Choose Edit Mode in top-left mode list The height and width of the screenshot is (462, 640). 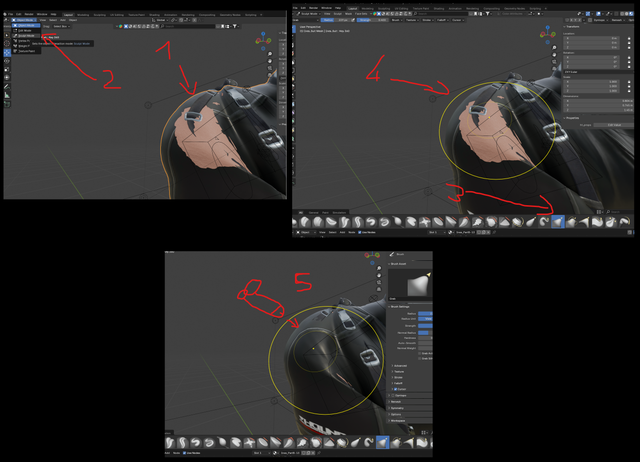pos(26,31)
